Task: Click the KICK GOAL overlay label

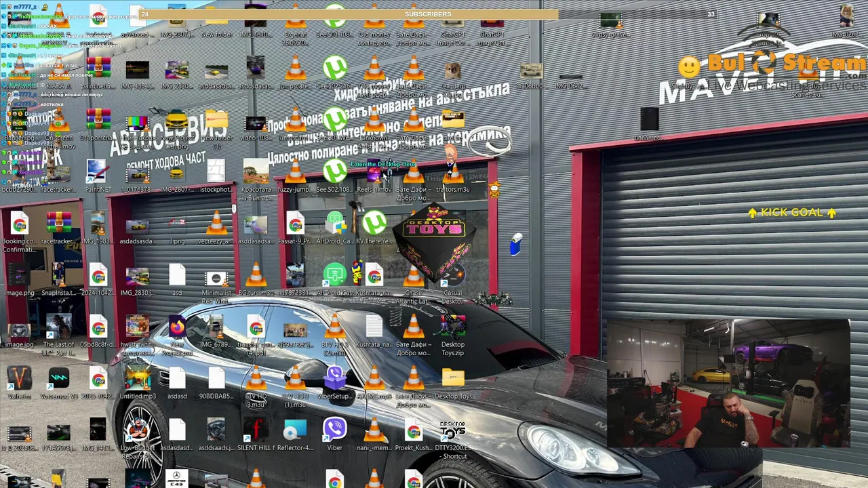Action: (792, 212)
